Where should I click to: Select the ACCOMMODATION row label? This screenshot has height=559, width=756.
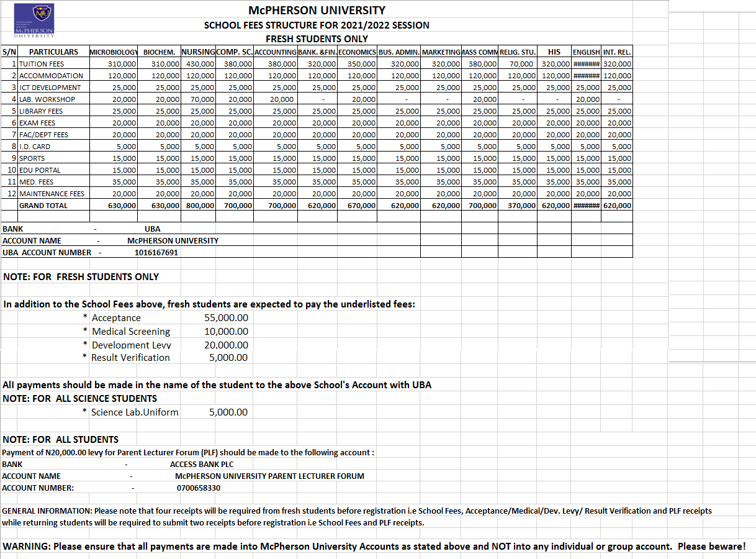51,76
